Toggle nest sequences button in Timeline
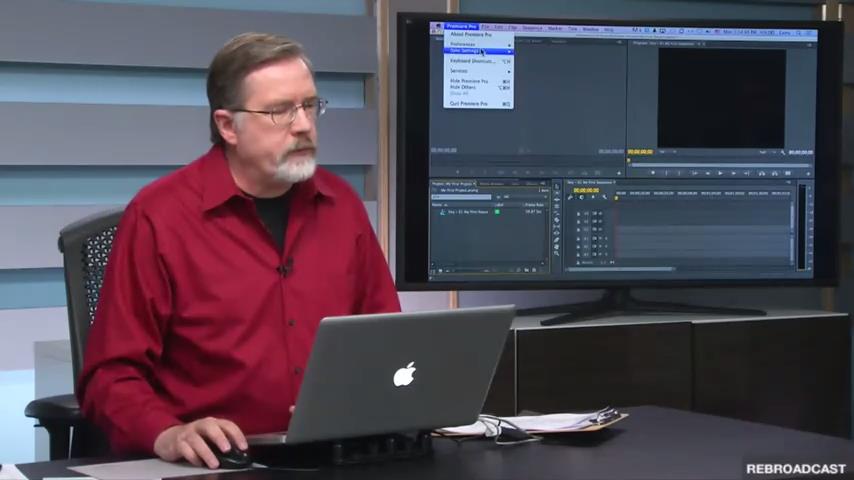Screen dimensions: 854x480 click(570, 197)
